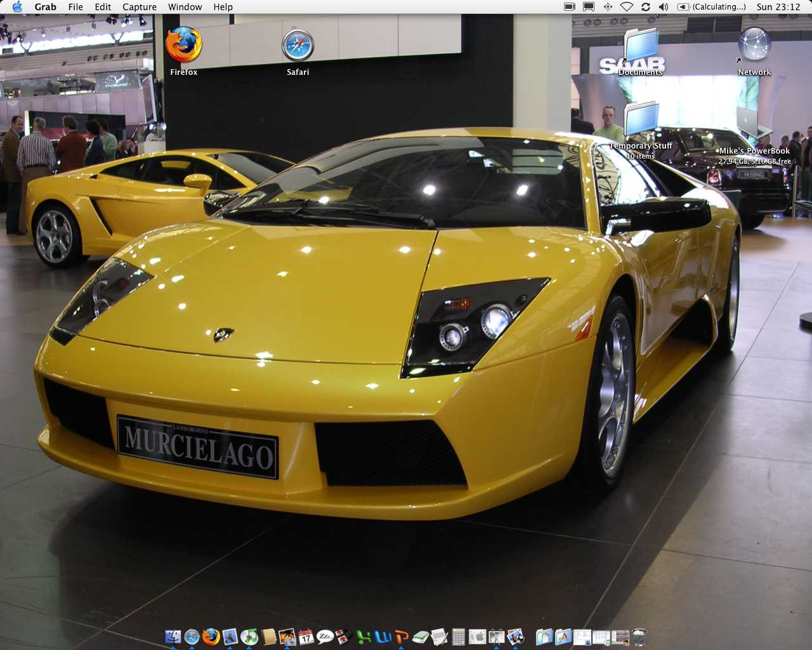
Task: Open the Window menu
Action: coord(185,7)
